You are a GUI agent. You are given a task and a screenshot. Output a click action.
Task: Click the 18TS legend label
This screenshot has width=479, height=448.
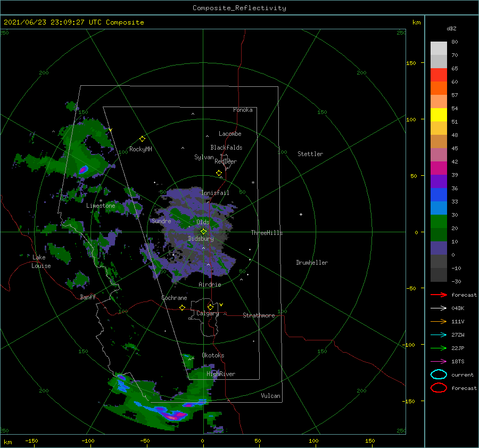pos(458,362)
